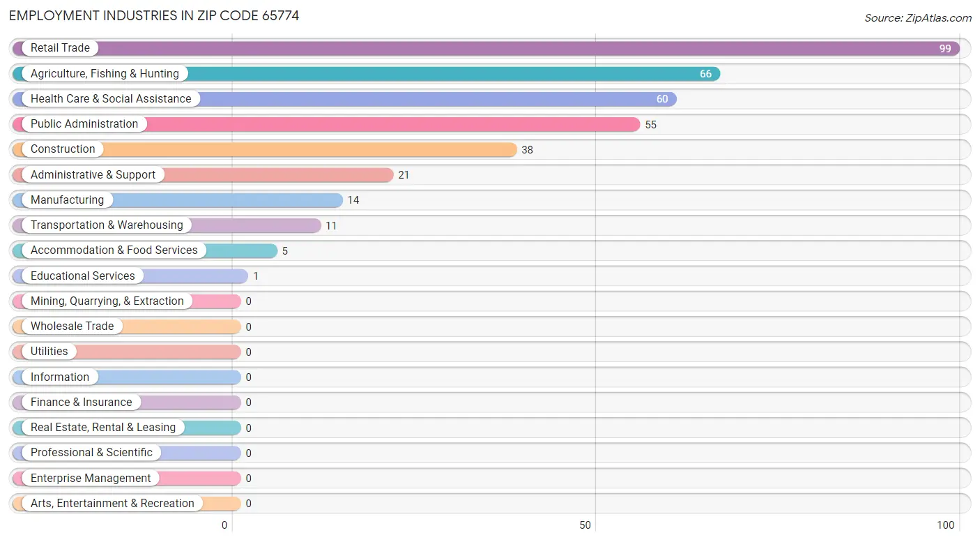Click the Professional & Scientific label

[91, 452]
